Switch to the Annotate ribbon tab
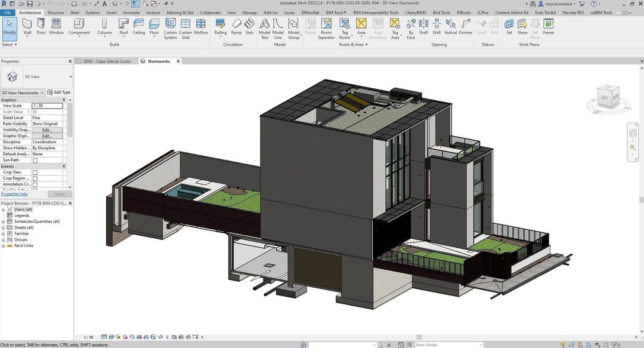644x348 pixels. click(131, 13)
